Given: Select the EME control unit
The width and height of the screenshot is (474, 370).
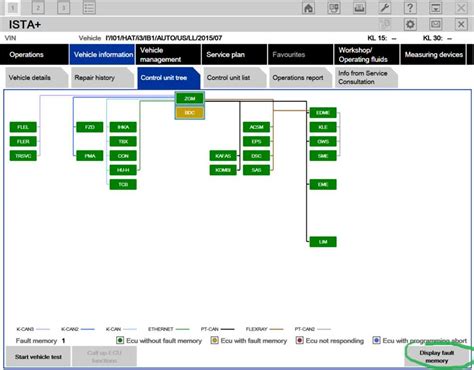Looking at the screenshot, I should pos(323,184).
